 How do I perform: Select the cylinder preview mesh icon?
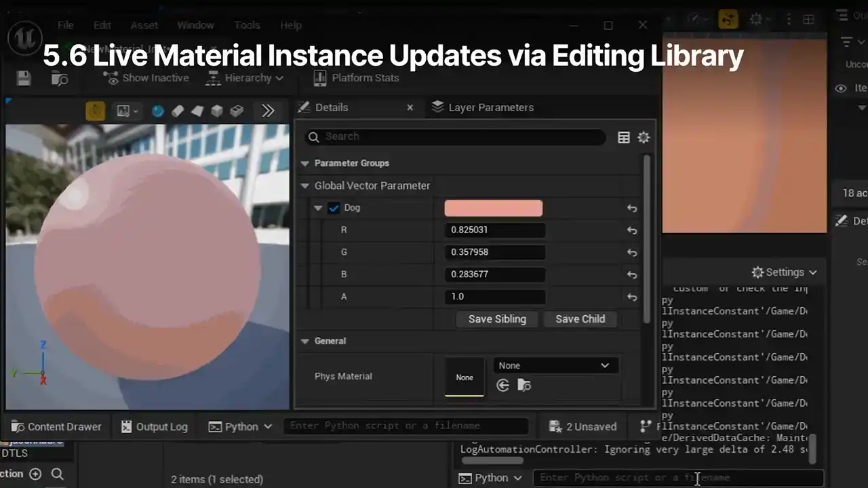(178, 111)
